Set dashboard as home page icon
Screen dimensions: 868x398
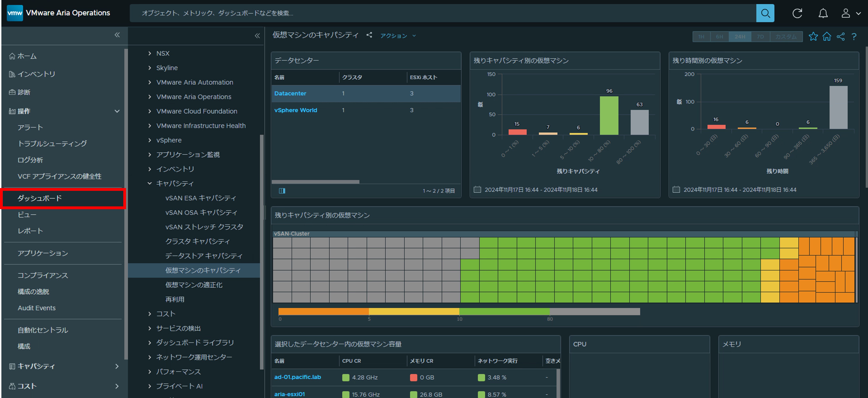827,36
